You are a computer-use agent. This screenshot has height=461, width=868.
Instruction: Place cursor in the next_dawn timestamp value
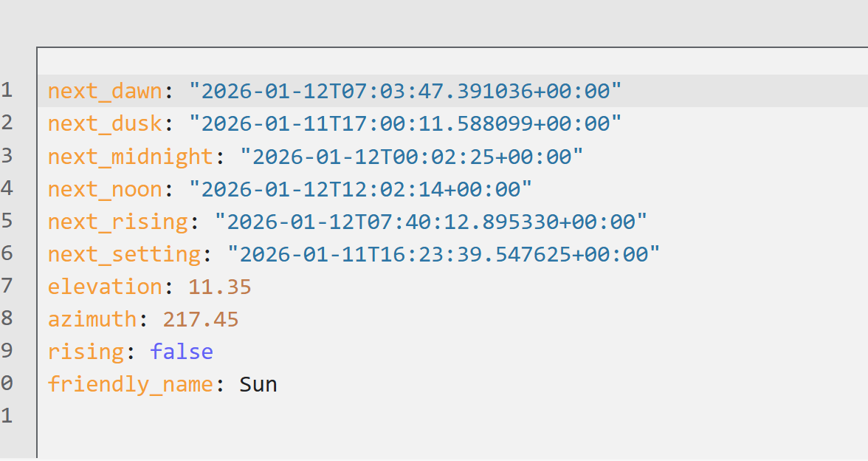point(405,92)
